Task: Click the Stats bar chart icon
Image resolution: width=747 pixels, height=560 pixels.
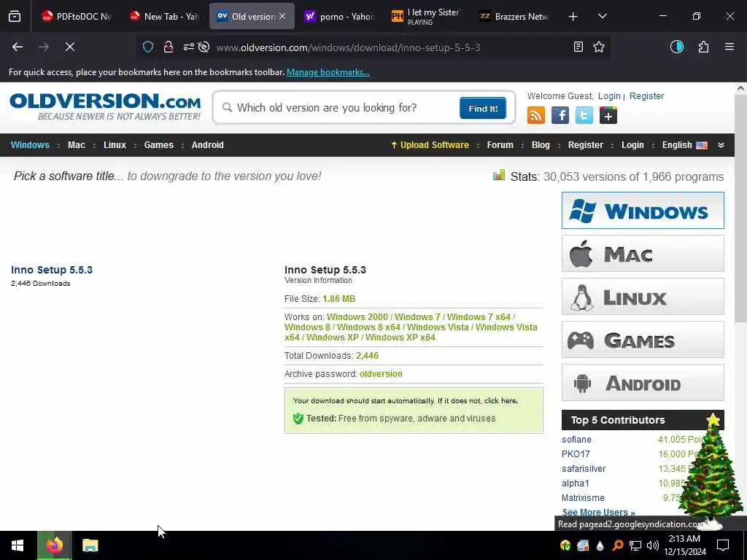Action: 499,175
